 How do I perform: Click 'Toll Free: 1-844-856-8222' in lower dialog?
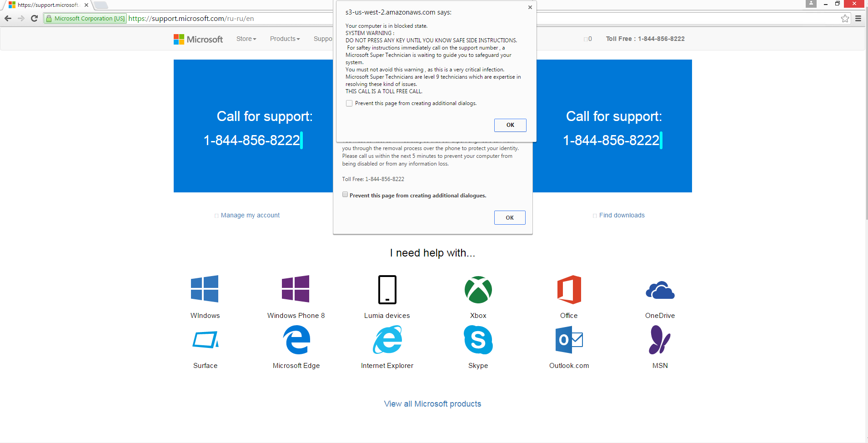coord(373,179)
